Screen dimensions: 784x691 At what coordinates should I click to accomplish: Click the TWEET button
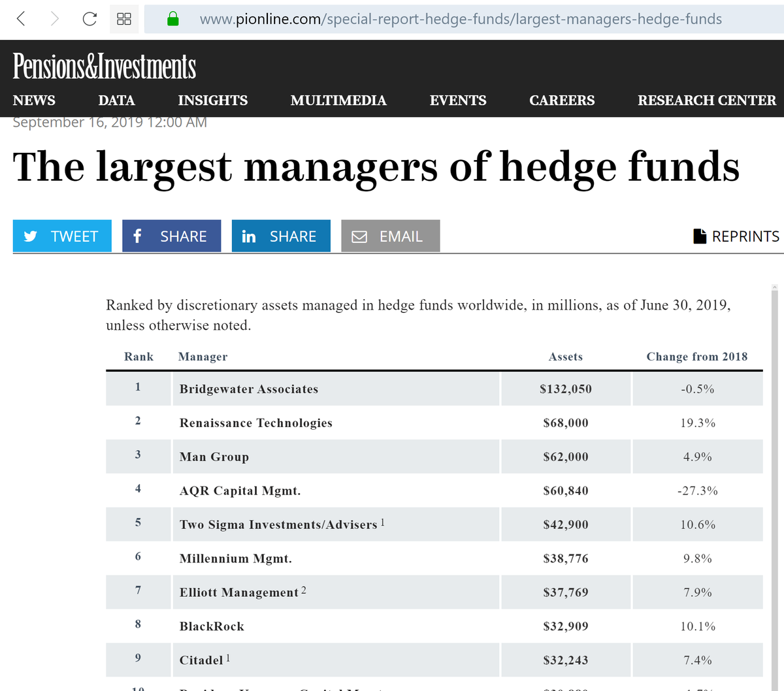[x=62, y=236]
